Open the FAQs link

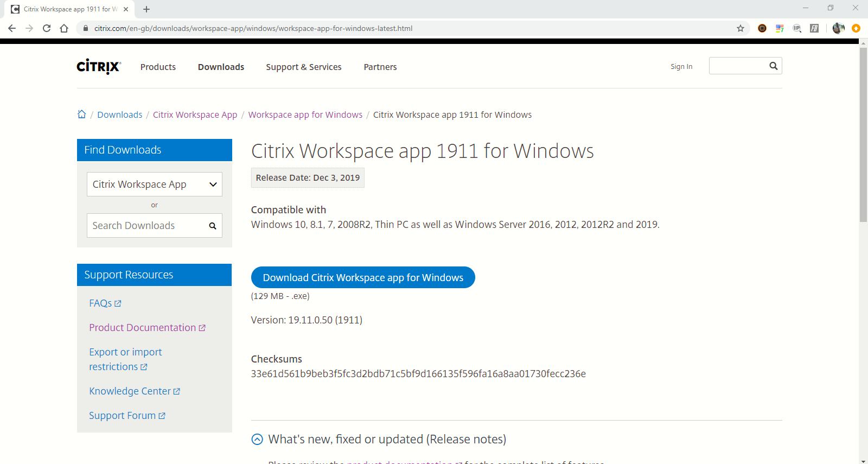(x=105, y=303)
